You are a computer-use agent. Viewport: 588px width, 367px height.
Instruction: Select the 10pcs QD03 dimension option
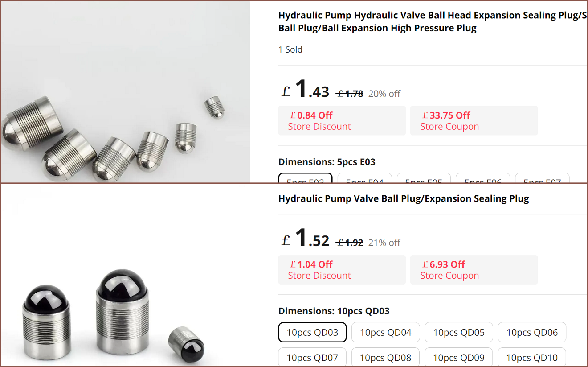tap(312, 332)
